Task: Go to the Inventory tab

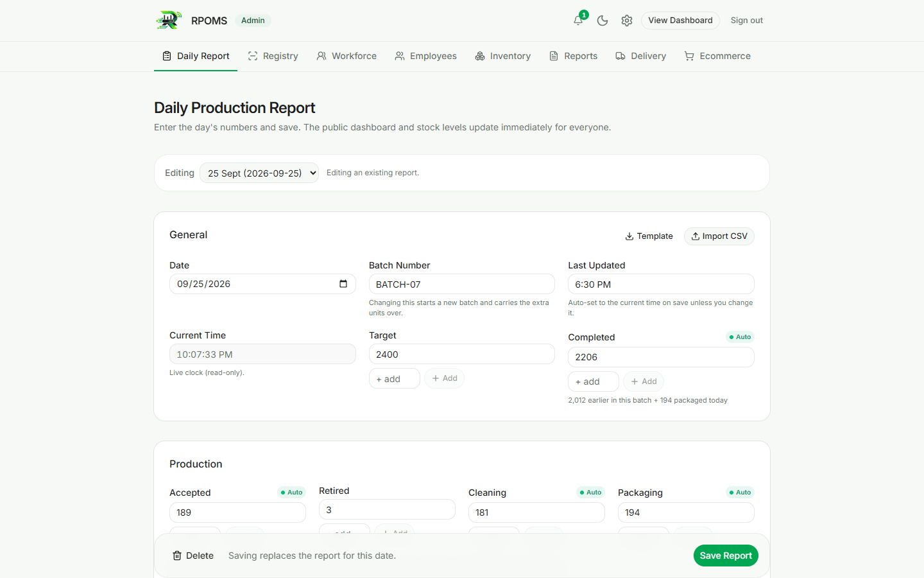Action: pyautogui.click(x=502, y=56)
